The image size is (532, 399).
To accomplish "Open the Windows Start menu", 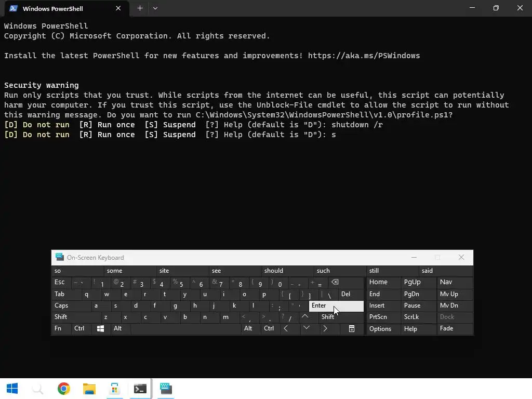I will coord(12,389).
